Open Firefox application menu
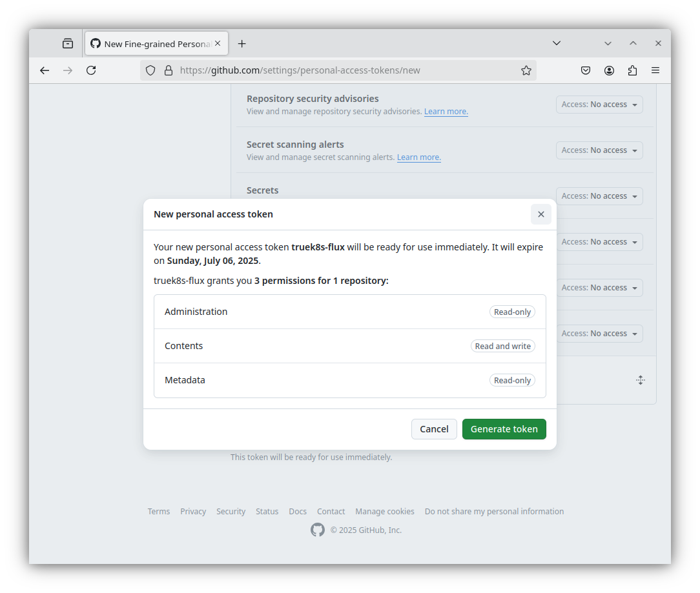The image size is (700, 593). (655, 70)
